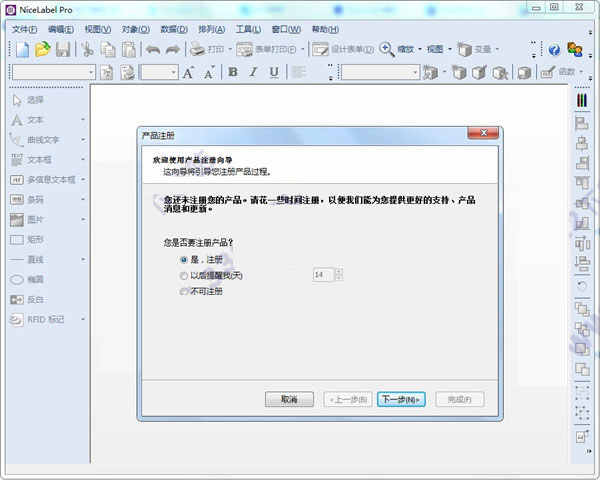Expand the barcode tool dropdown arrow
This screenshot has width=600, height=480.
(x=83, y=199)
